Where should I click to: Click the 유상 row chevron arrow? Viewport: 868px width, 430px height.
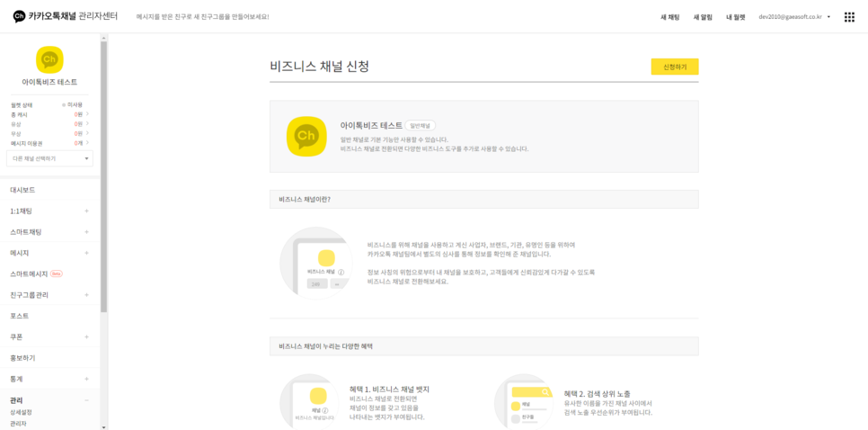click(x=87, y=123)
